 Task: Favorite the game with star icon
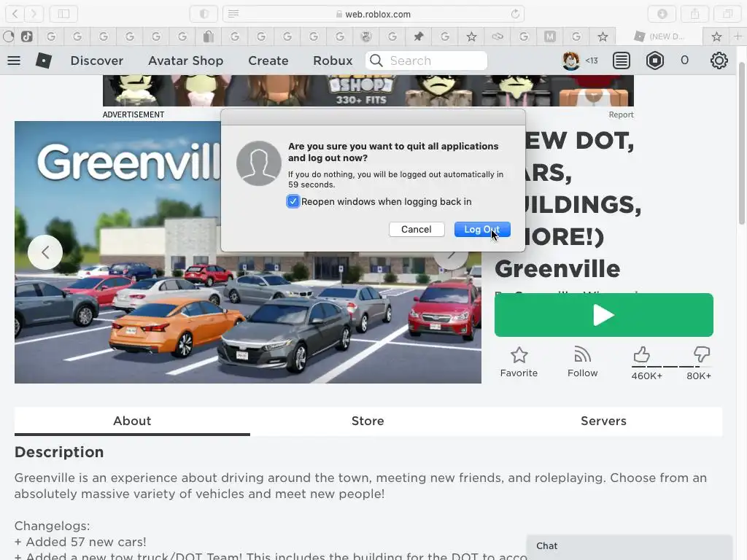(x=519, y=355)
